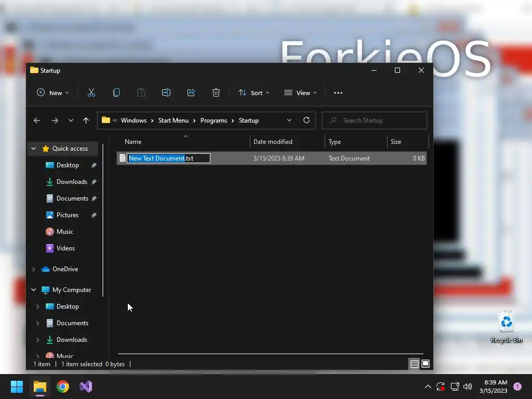The height and width of the screenshot is (399, 532).
Task: Go back with the left arrow
Action: pos(37,121)
